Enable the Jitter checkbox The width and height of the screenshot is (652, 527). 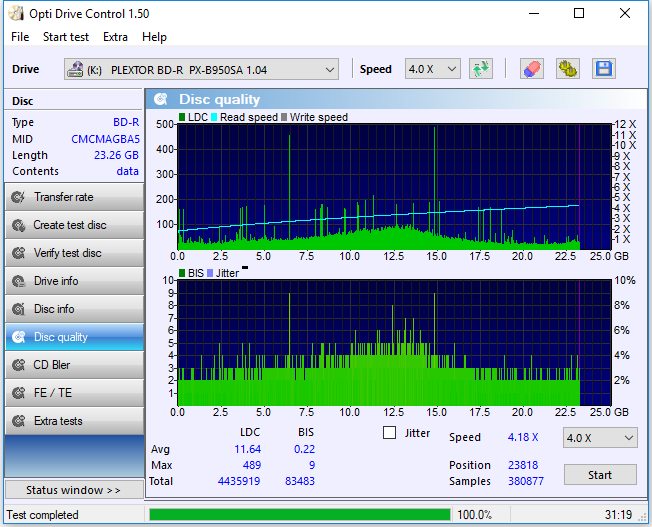click(391, 433)
